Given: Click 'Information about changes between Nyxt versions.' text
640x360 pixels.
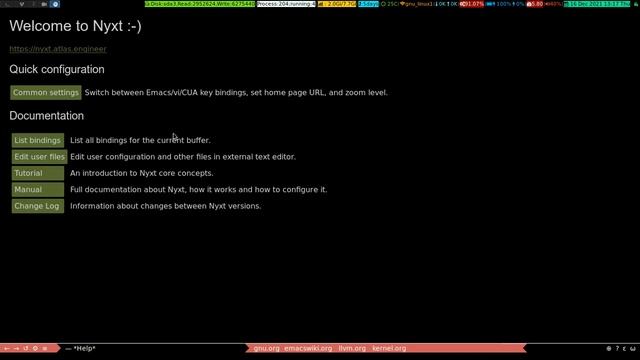Looking at the screenshot, I should click(165, 206).
